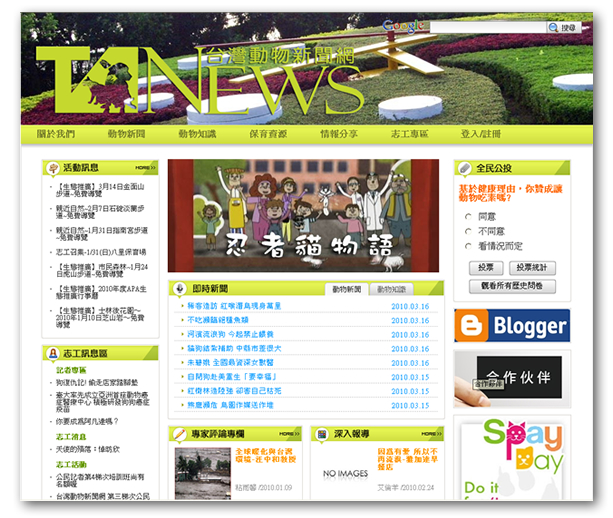Click the person icon beside 志工訊息區
613x518 pixels.
[53, 353]
